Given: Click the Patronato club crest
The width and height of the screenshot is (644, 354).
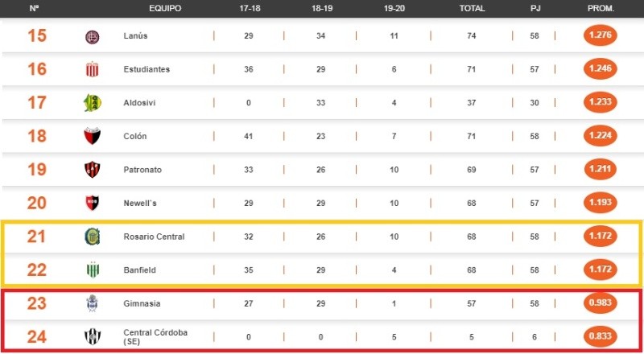Looking at the screenshot, I should 92,170.
